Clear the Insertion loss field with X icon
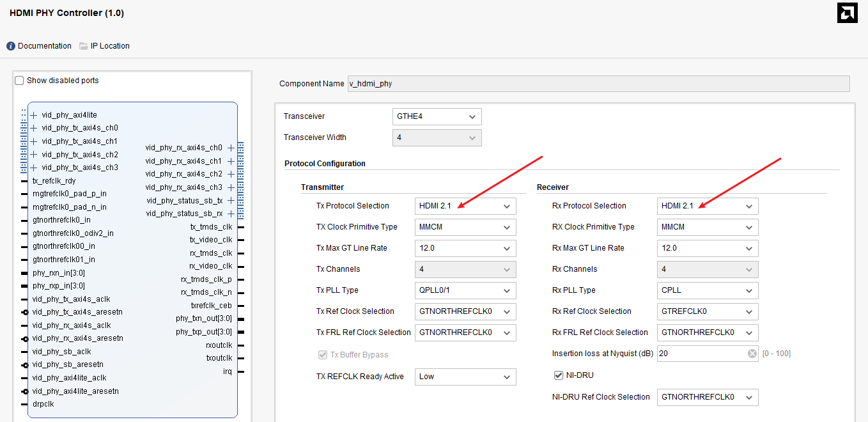868x422 pixels. point(752,354)
